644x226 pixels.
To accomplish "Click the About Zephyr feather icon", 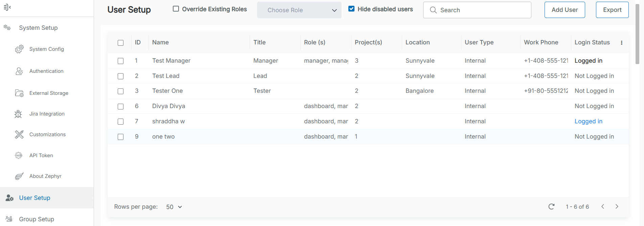I will click(x=19, y=176).
